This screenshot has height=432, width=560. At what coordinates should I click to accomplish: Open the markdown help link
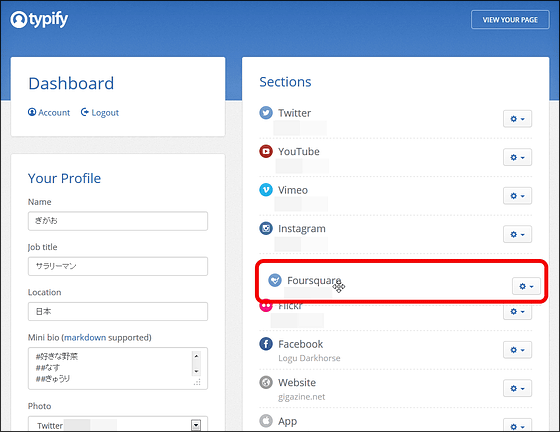coord(85,337)
